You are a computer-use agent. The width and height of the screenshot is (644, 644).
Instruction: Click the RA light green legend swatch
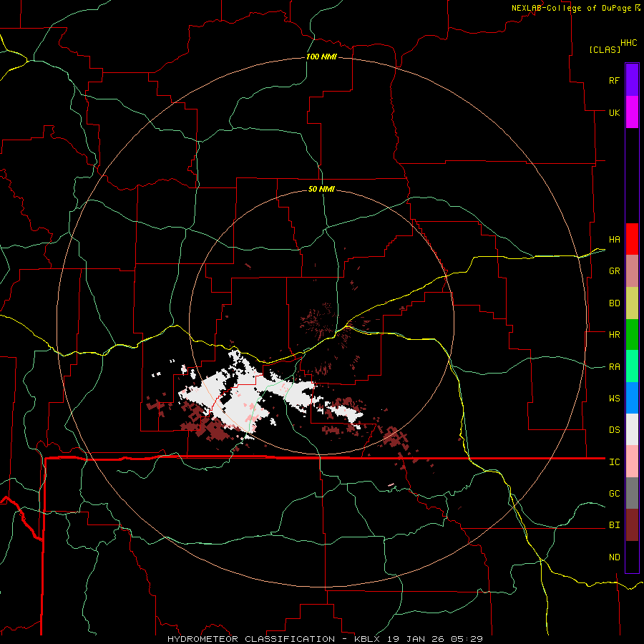tap(632, 366)
